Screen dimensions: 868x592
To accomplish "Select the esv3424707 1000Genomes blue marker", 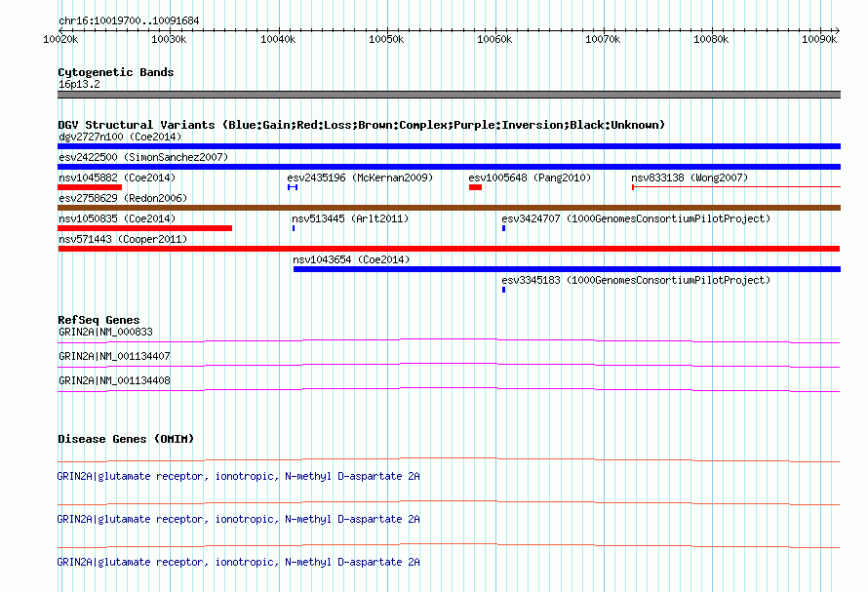I will (x=504, y=228).
